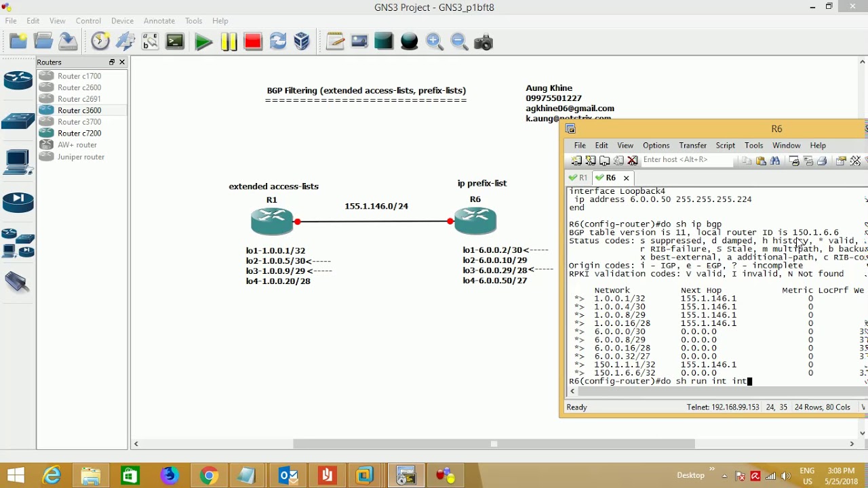Open Internet Explorer from the taskbar
The width and height of the screenshot is (868, 488).
(x=52, y=476)
